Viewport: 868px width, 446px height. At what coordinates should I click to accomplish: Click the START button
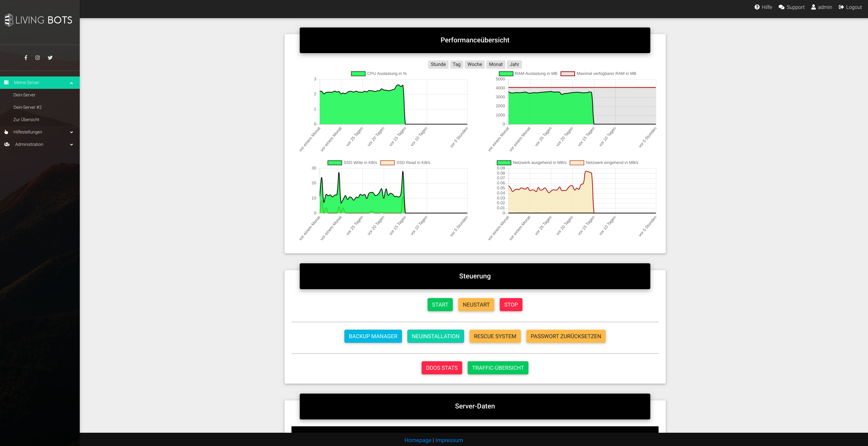pyautogui.click(x=440, y=305)
